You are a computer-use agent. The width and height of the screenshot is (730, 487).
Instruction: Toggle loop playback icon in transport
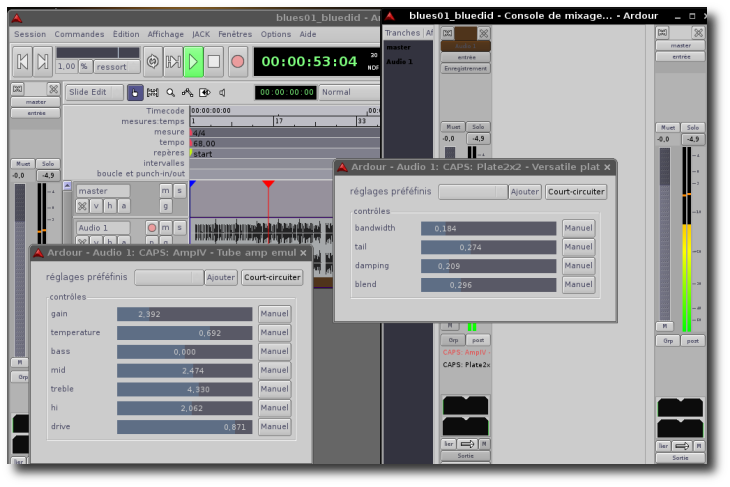(152, 62)
